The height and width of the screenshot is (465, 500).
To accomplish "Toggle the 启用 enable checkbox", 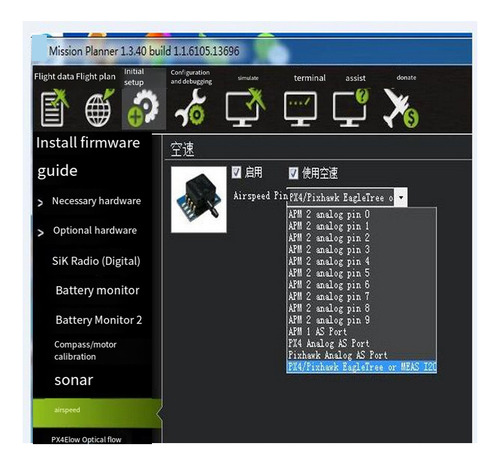I will (x=236, y=172).
